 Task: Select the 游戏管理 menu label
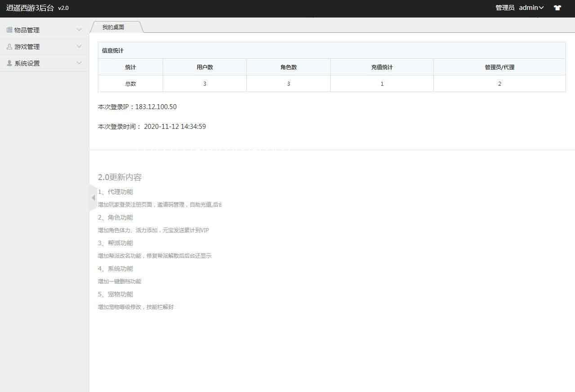click(x=27, y=47)
